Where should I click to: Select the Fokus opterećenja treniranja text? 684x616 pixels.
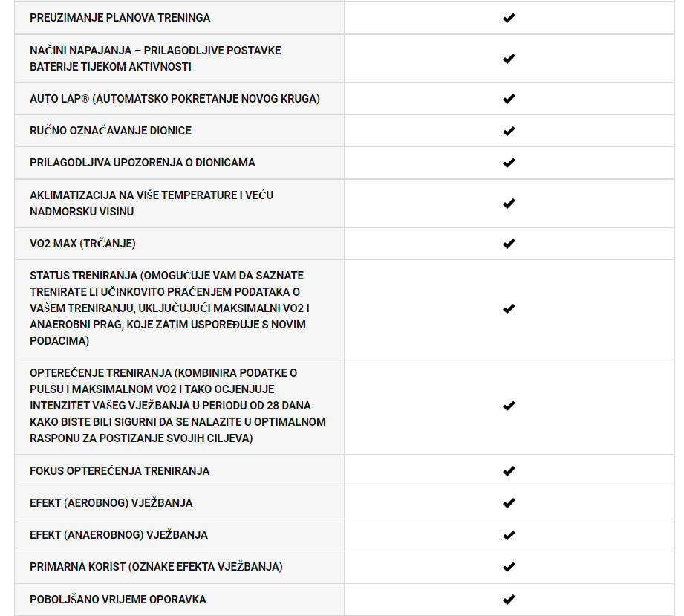click(120, 471)
